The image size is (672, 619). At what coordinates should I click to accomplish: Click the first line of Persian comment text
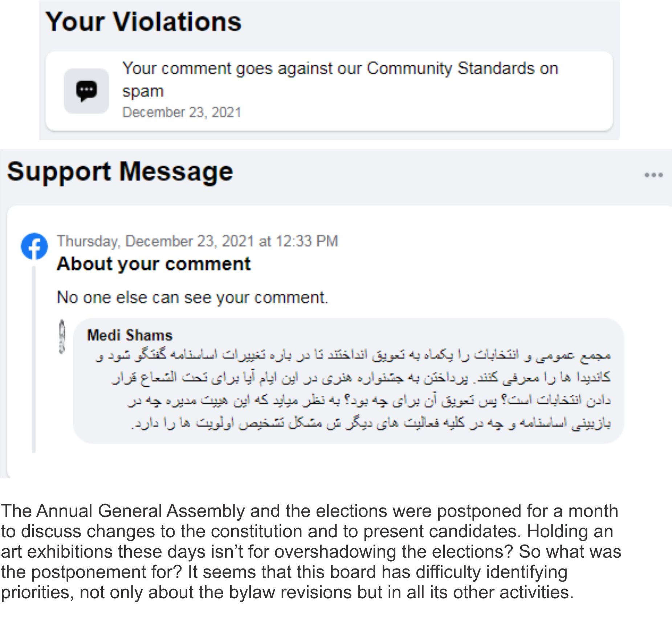click(352, 355)
